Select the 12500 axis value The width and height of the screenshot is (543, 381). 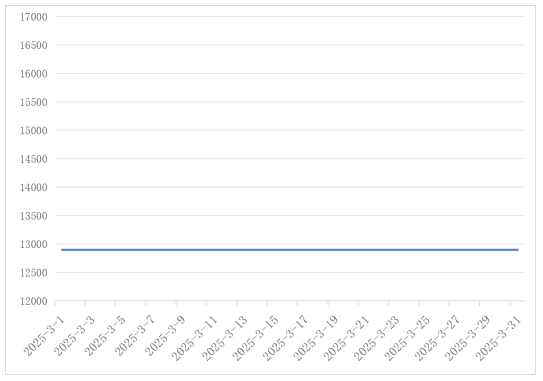click(x=34, y=273)
